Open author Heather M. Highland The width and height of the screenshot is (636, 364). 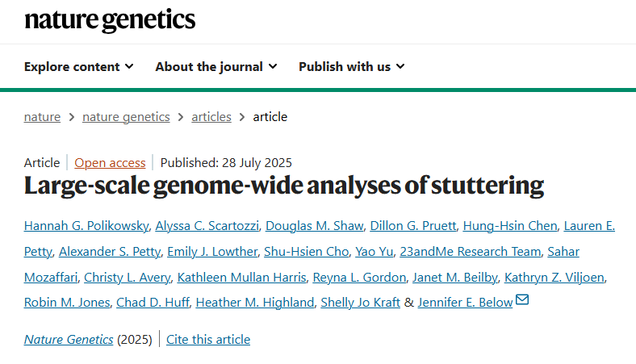pos(255,303)
